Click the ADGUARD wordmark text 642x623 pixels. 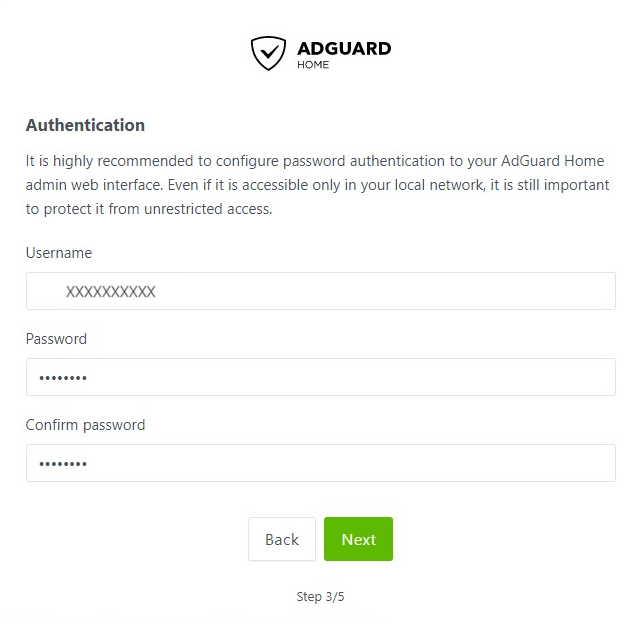344,49
